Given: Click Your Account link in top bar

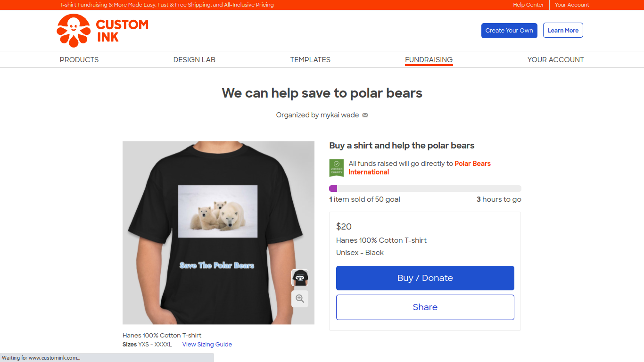Looking at the screenshot, I should [572, 5].
